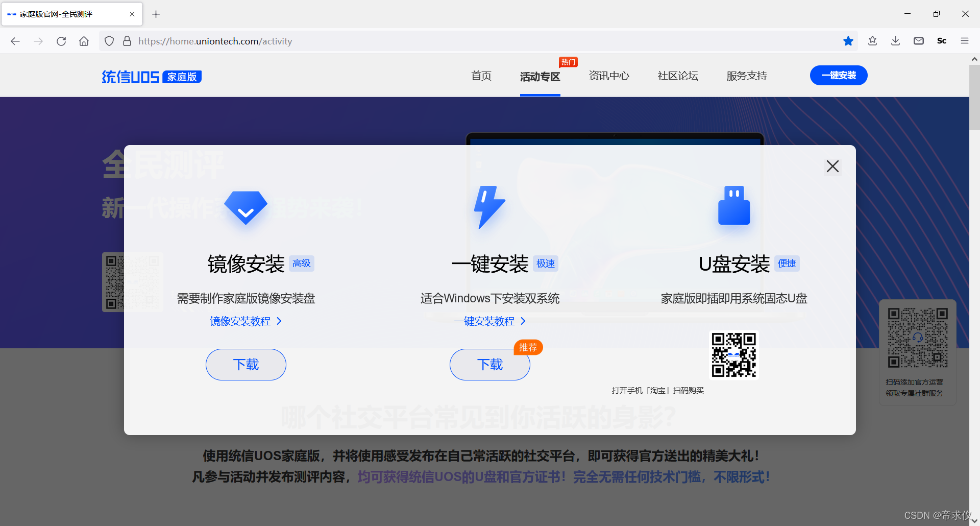Click the 镜像安装 diamond icon
This screenshot has height=526, width=980.
(246, 208)
